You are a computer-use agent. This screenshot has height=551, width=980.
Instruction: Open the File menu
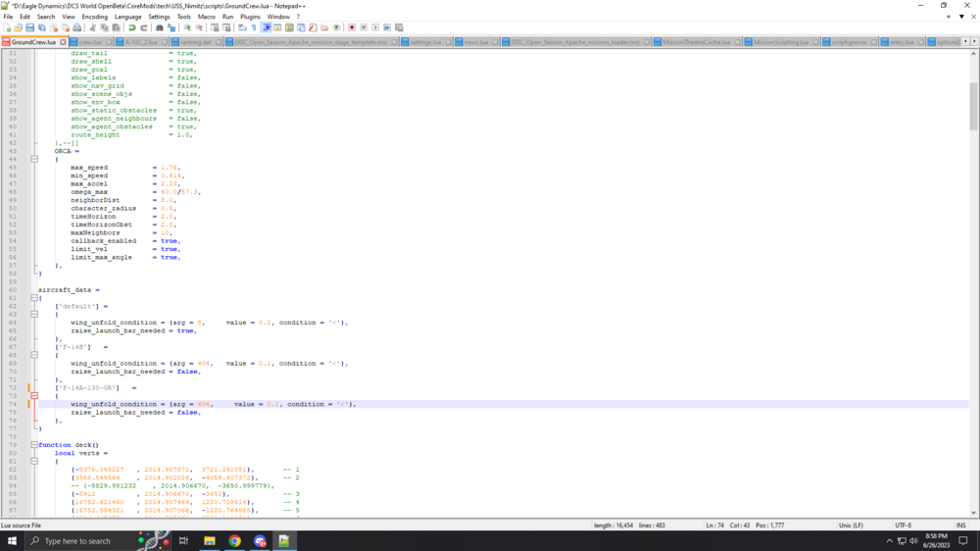click(8, 17)
